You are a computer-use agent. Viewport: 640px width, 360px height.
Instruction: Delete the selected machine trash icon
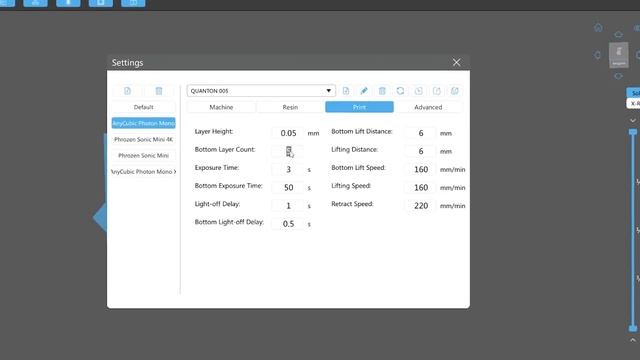[159, 91]
